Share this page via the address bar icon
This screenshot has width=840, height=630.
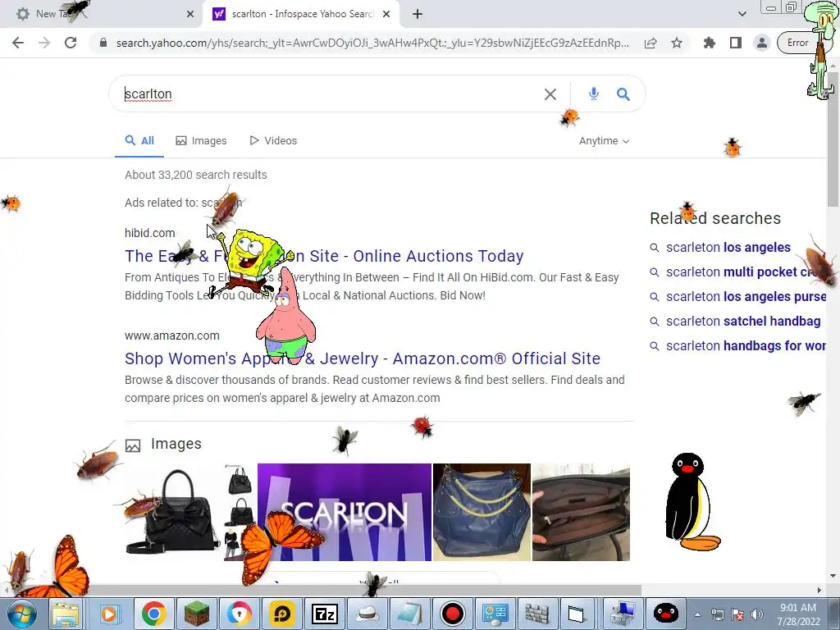[651, 43]
